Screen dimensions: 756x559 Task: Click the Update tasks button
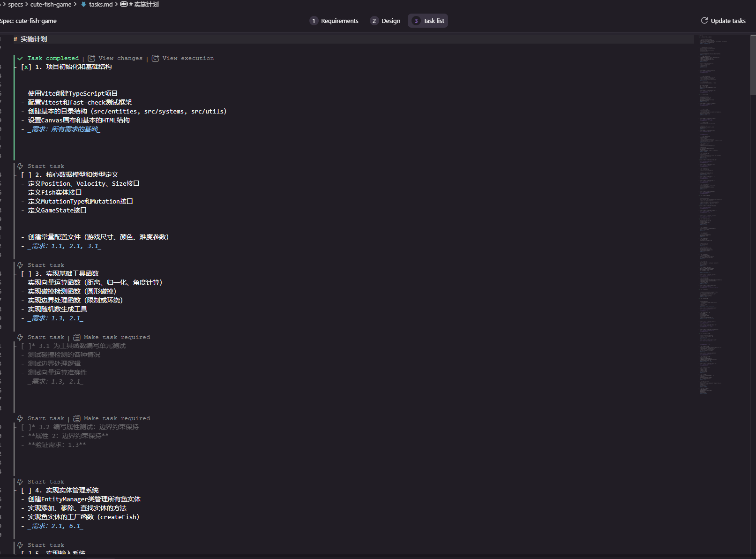723,21
